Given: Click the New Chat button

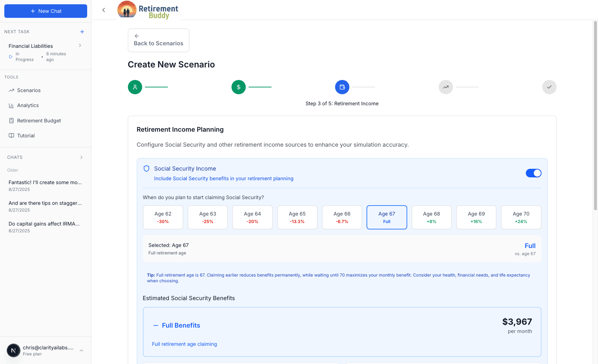Looking at the screenshot, I should point(46,11).
